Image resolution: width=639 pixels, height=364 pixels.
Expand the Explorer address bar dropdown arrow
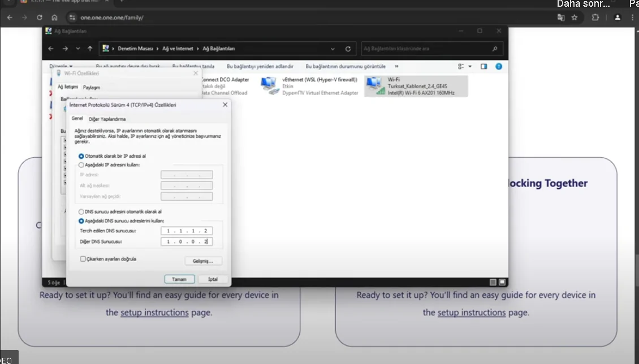point(333,49)
